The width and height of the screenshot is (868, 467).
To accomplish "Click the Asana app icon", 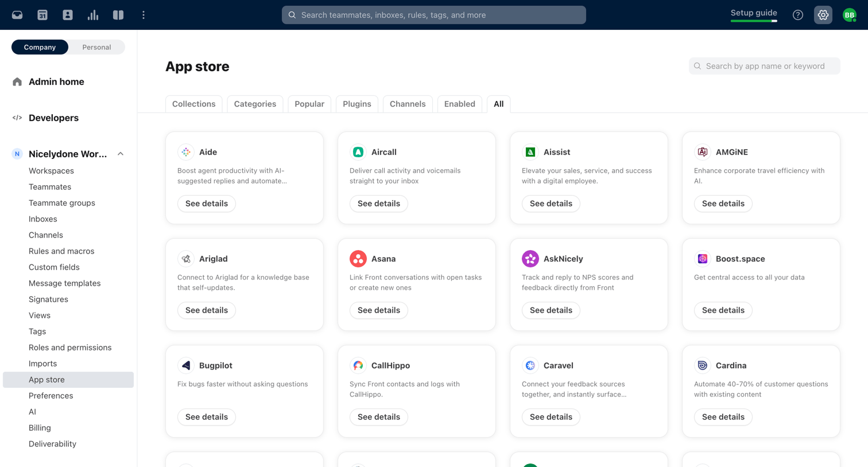I will pos(358,259).
